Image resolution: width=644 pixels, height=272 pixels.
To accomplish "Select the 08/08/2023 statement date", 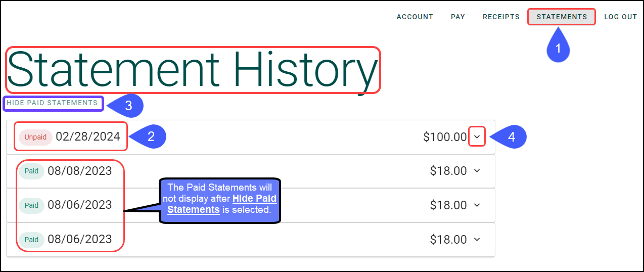I will [80, 171].
